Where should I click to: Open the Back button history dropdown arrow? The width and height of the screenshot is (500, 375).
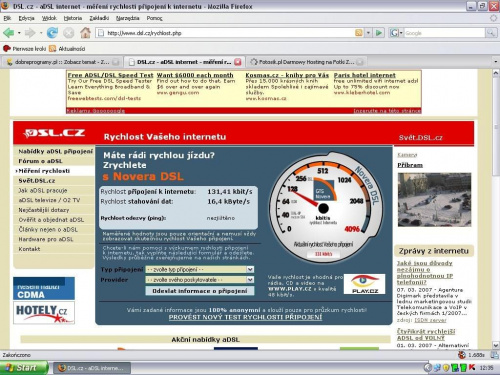click(19, 33)
